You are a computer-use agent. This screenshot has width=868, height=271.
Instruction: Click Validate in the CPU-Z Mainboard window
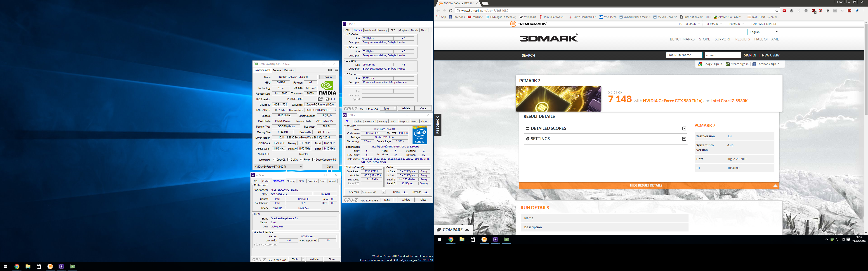point(314,259)
